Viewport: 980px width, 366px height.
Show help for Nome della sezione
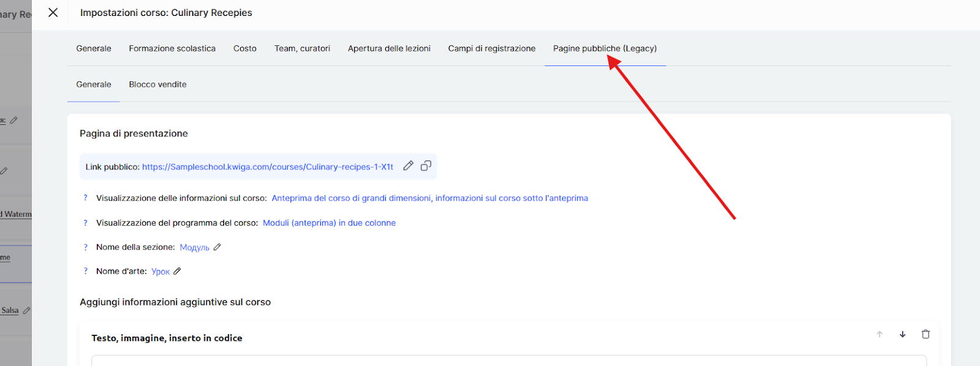(86, 247)
